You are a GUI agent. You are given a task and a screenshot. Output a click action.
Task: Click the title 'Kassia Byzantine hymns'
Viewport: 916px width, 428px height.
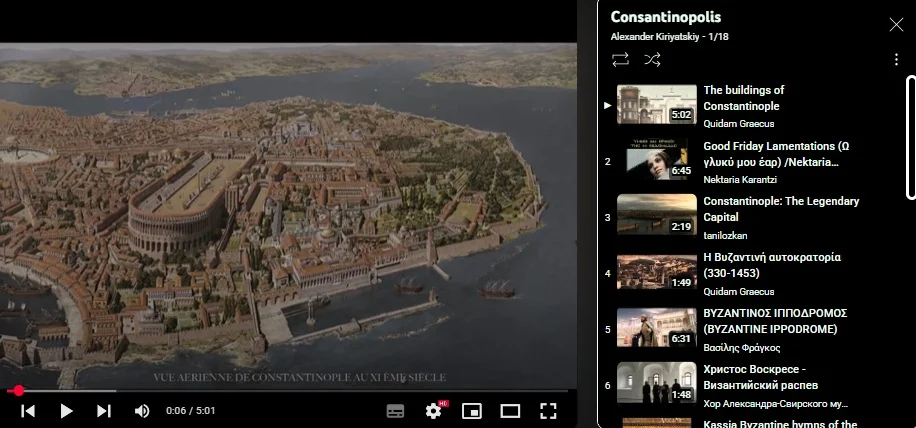tap(780, 424)
